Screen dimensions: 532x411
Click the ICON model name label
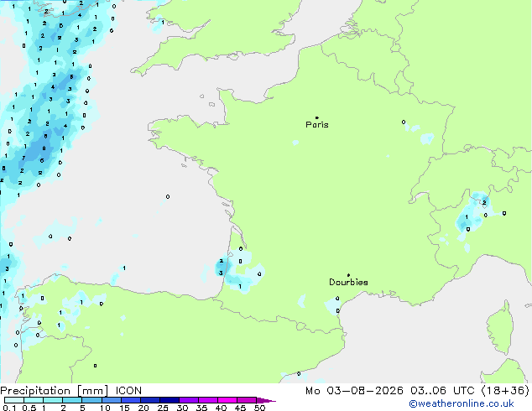coord(128,391)
